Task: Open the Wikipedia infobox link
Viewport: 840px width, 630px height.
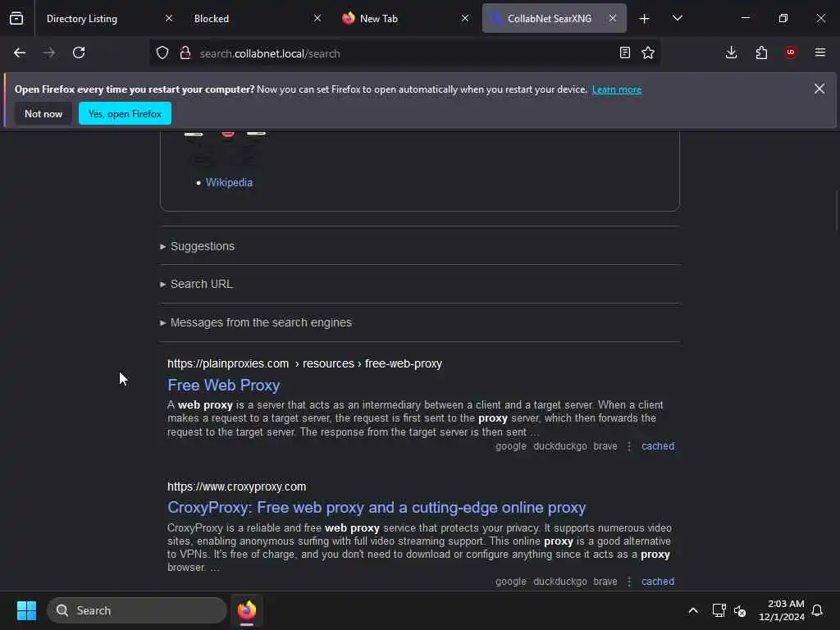Action: coord(229,182)
